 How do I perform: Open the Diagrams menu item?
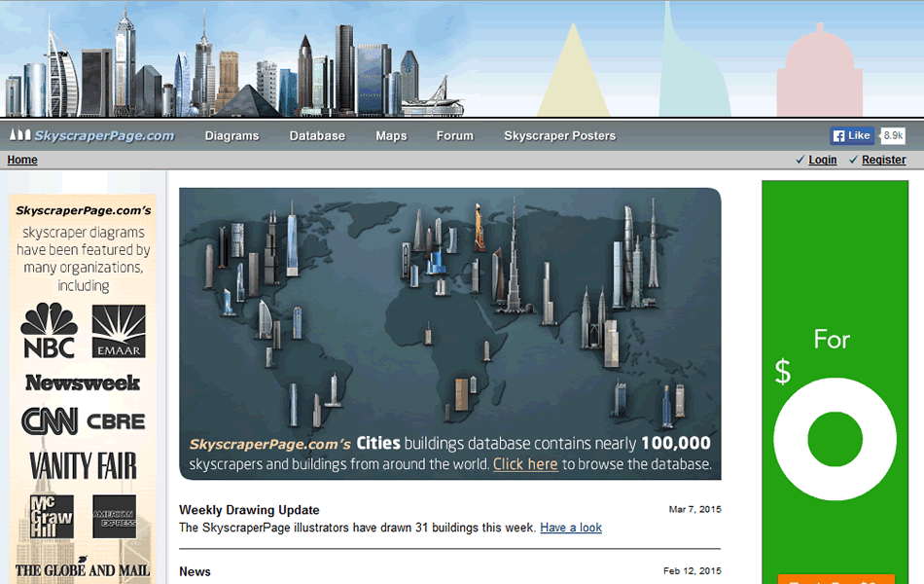coord(232,135)
